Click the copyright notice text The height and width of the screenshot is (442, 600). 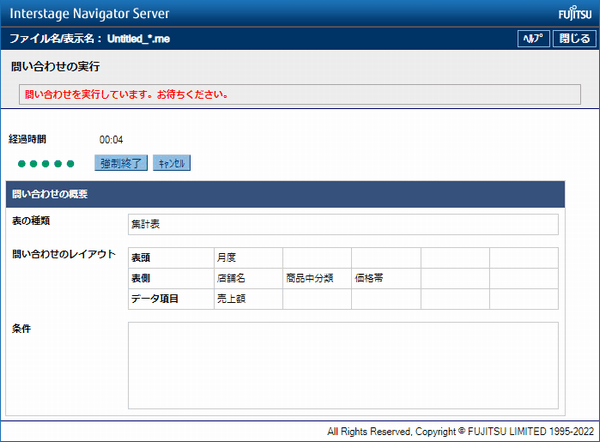(460, 431)
